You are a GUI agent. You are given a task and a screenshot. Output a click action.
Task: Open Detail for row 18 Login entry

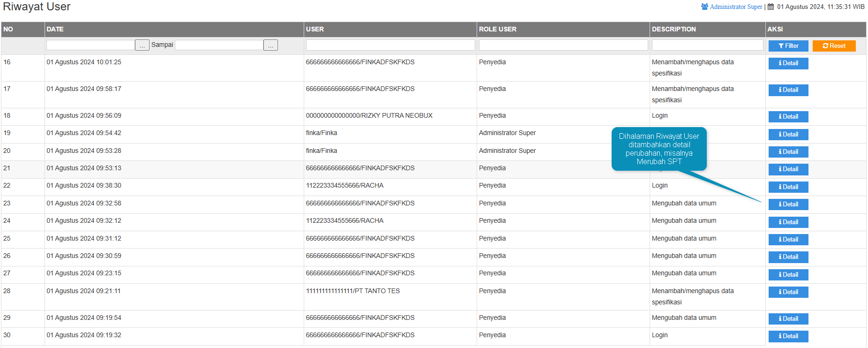tap(788, 117)
